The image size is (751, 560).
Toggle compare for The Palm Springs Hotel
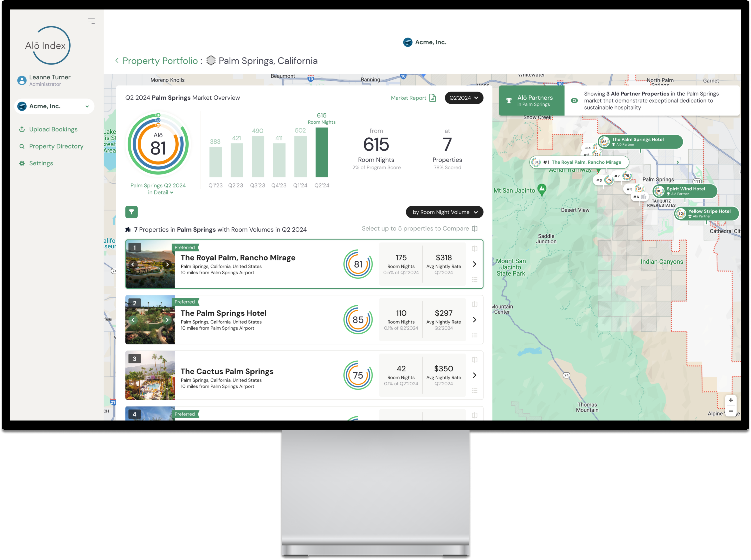475,304
